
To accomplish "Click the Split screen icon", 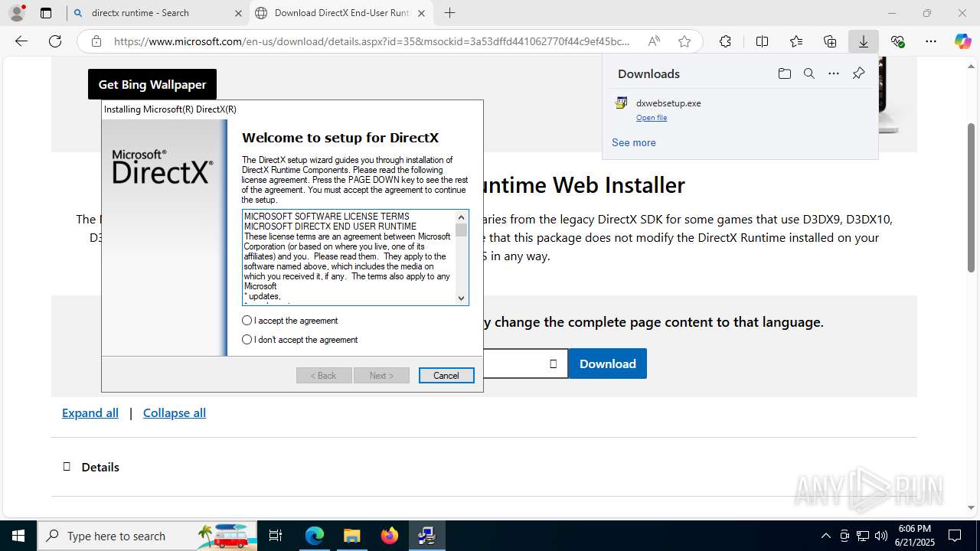I will point(762,41).
